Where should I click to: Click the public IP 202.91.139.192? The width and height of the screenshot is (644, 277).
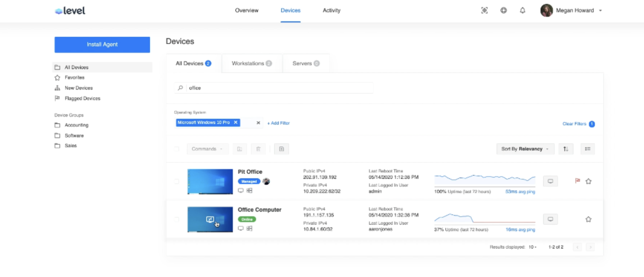[320, 177]
